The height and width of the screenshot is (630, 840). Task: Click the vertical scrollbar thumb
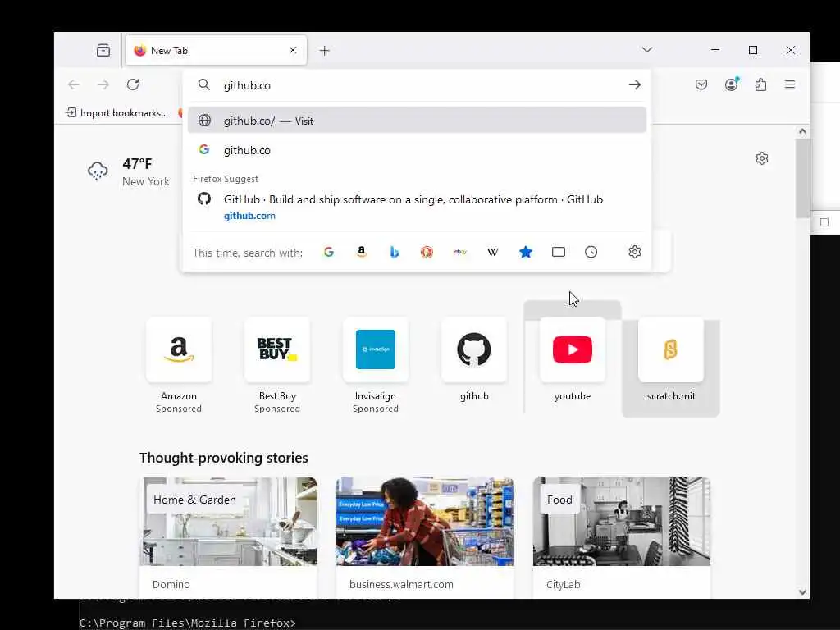(802, 178)
